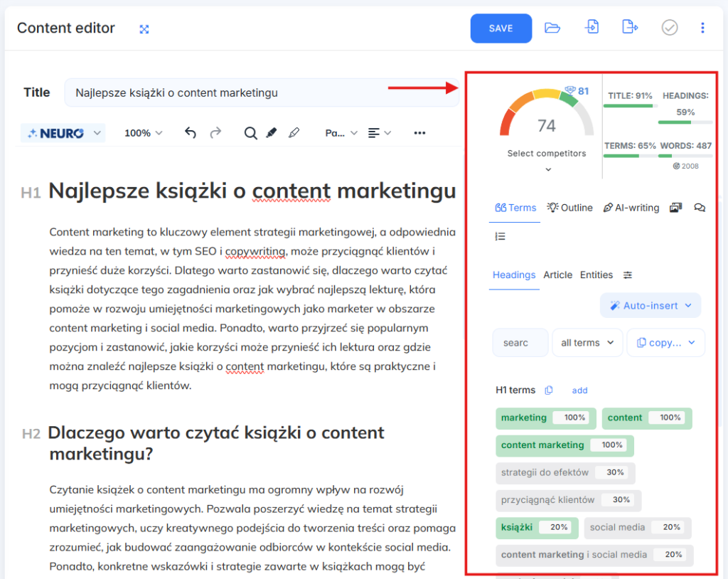Open the terms filter settings sliders icon

pos(628,275)
